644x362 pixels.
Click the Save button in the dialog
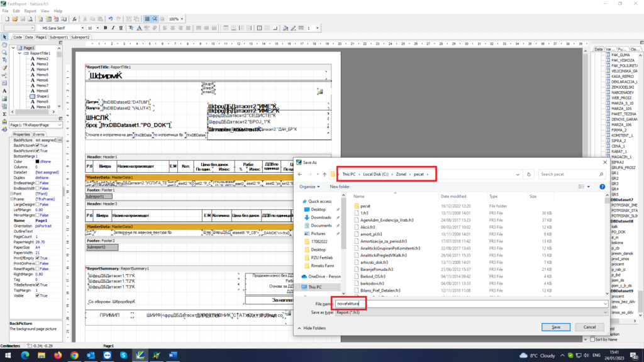556,327
